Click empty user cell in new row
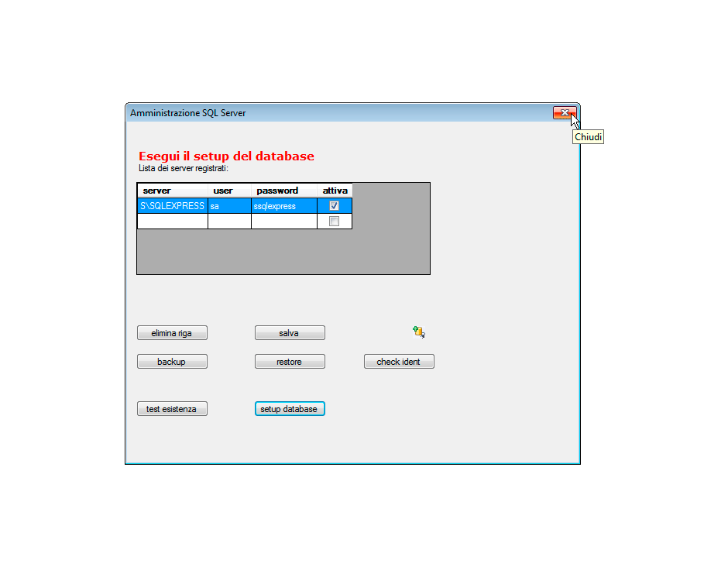The image size is (728, 567). 229,221
